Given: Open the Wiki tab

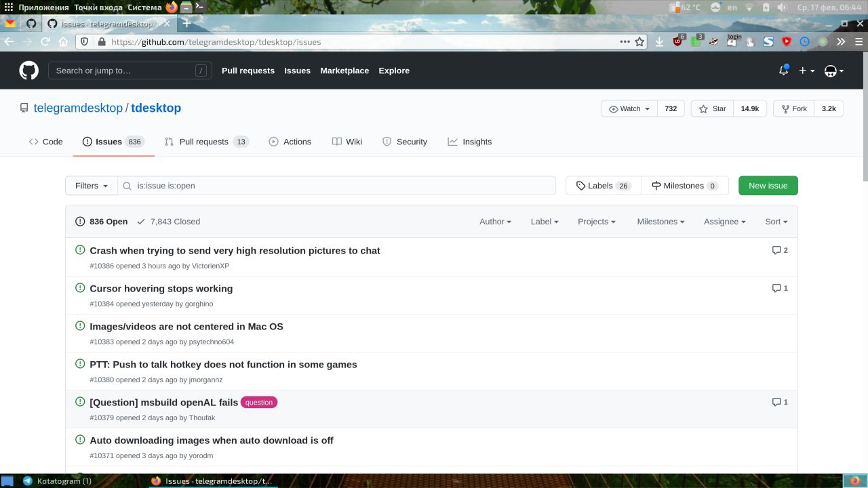Looking at the screenshot, I should pyautogui.click(x=347, y=142).
